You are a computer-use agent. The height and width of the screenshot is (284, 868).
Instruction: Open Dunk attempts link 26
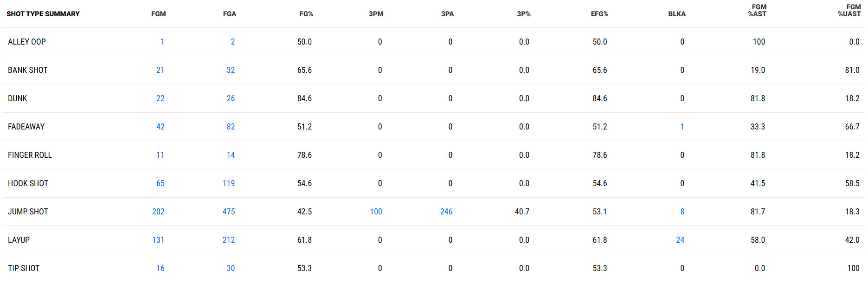tap(231, 98)
